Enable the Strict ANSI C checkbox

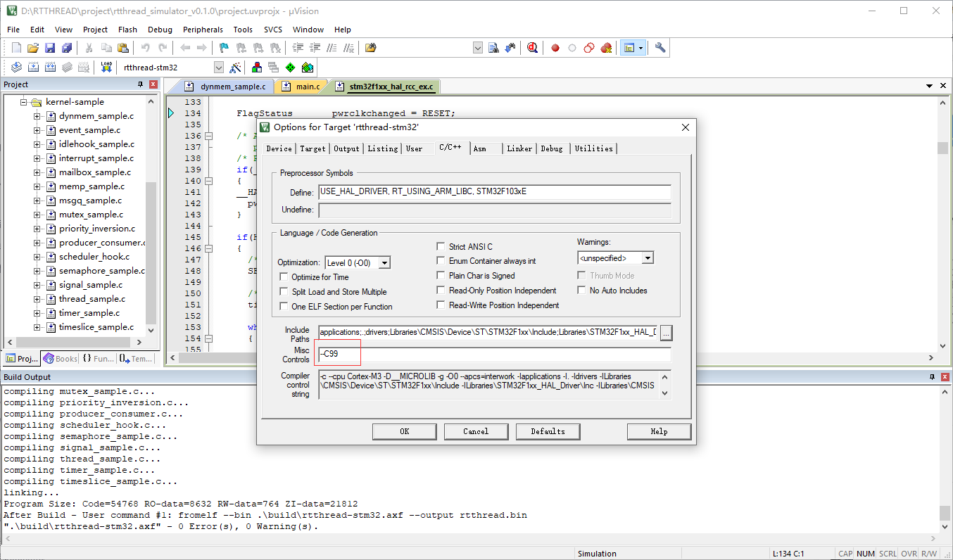coord(441,247)
